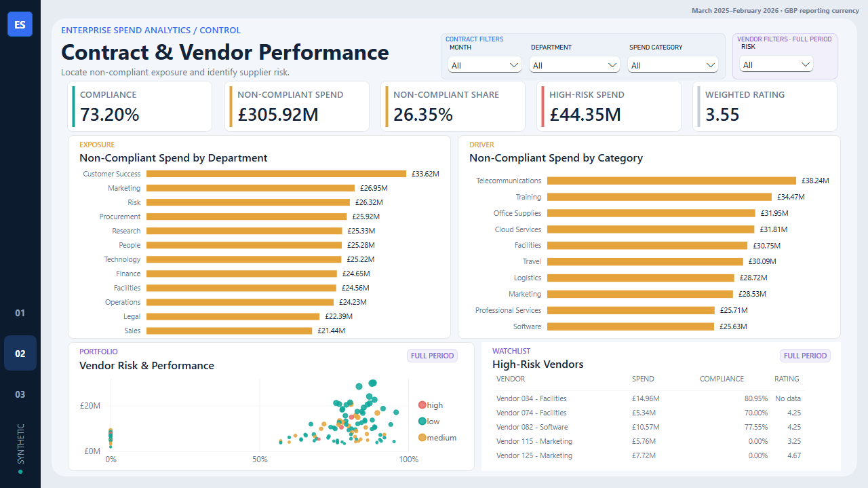Click the Facilities category bar
Screen dimensions: 868x488
pyautogui.click(x=647, y=246)
